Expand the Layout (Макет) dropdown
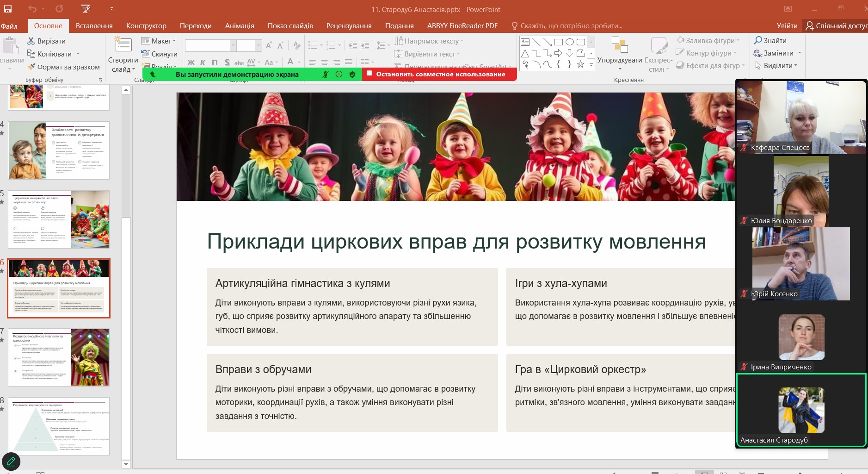 click(x=159, y=41)
